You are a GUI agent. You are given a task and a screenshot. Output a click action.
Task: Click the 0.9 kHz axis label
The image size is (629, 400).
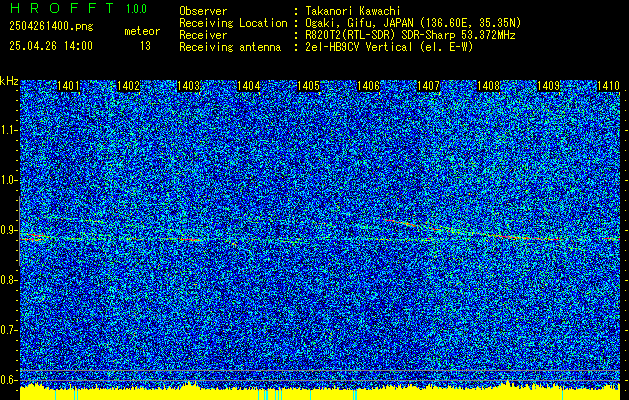tap(8, 230)
